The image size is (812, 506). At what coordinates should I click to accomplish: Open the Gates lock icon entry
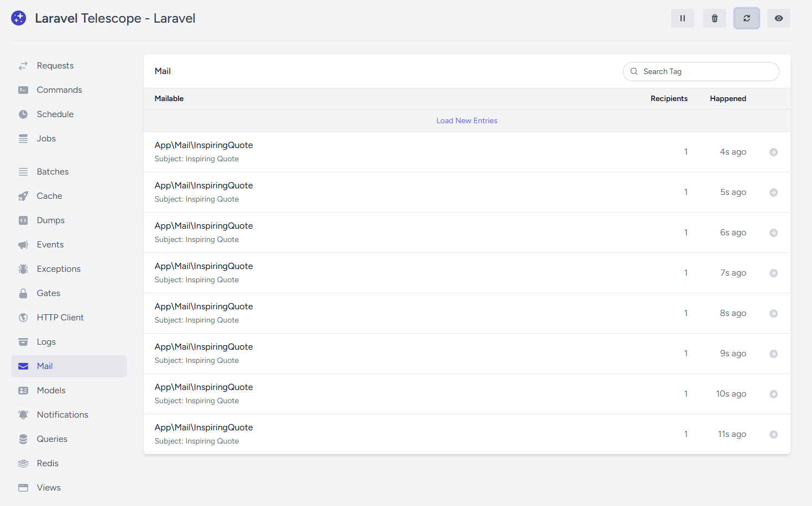click(x=48, y=293)
